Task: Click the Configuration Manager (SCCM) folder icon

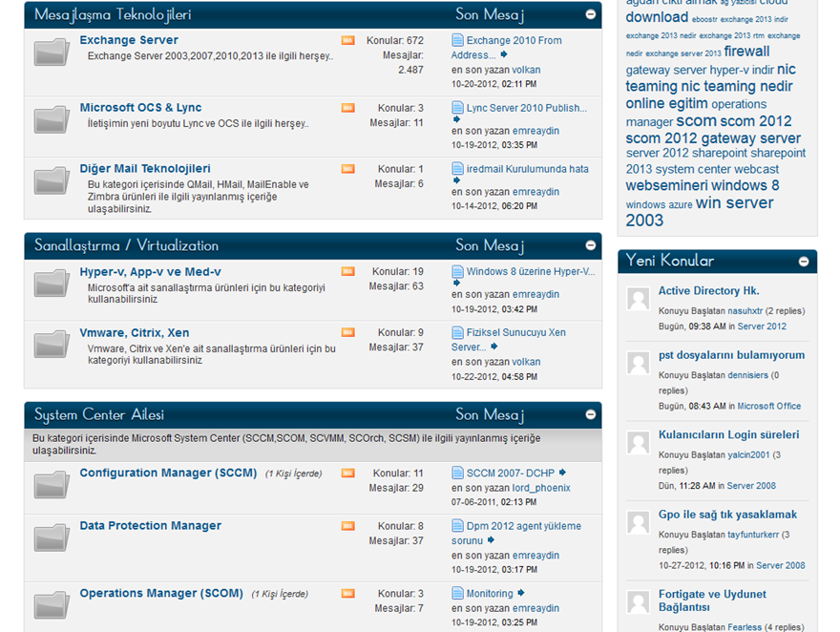Action: pyautogui.click(x=52, y=485)
